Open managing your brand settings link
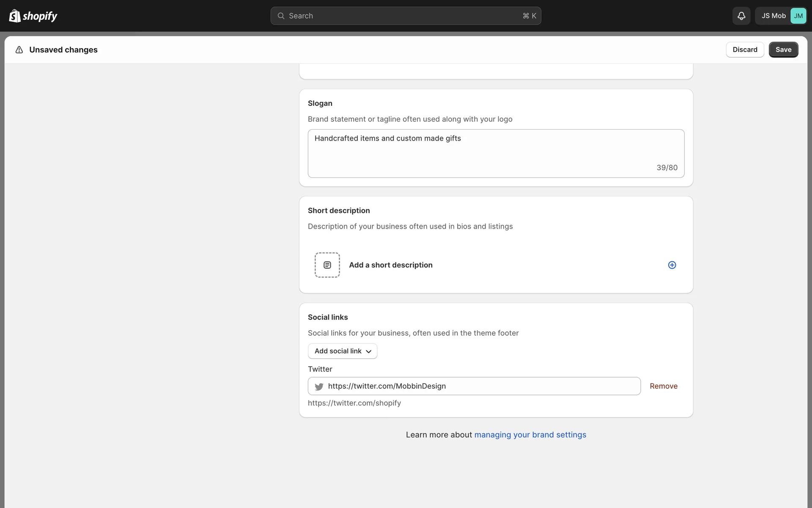812x508 pixels. click(x=530, y=435)
